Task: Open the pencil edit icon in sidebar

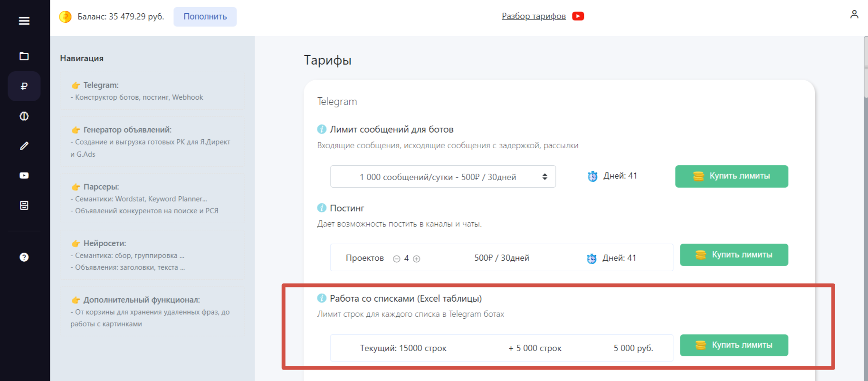Action: coord(24,146)
